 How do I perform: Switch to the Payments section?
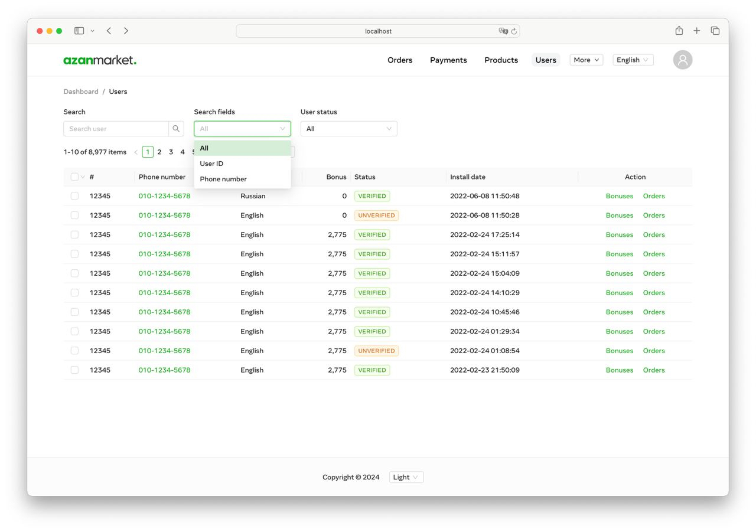click(x=448, y=60)
